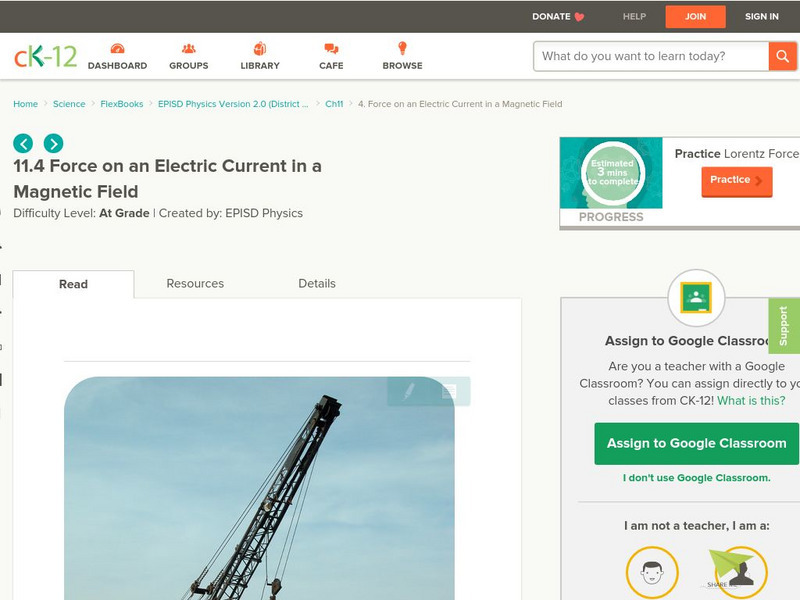
Task: Click the paper airplane share icon
Action: pos(730,564)
